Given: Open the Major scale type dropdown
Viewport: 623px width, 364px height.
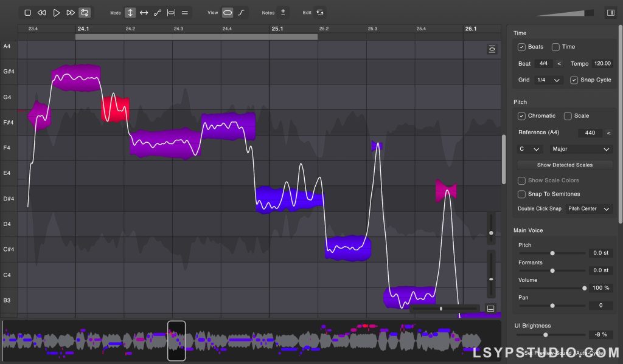Looking at the screenshot, I should coord(580,149).
